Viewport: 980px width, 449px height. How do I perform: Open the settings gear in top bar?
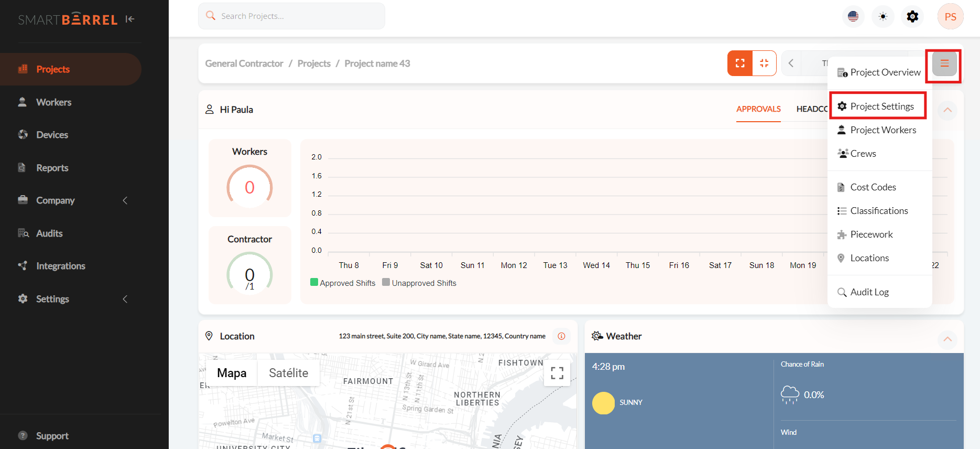pos(912,16)
